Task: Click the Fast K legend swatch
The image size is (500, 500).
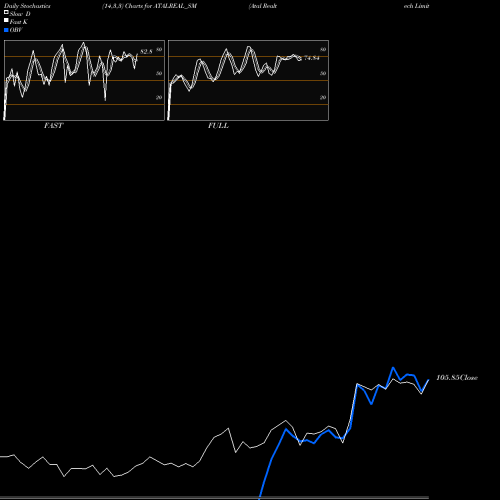Action: point(6,20)
